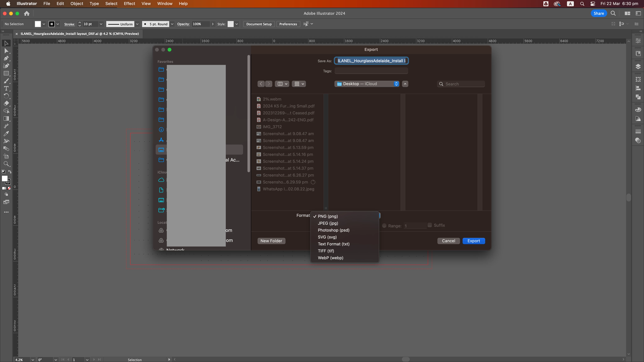Select the Pen tool
Viewport: 644px width, 362px height.
pyautogui.click(x=6, y=58)
